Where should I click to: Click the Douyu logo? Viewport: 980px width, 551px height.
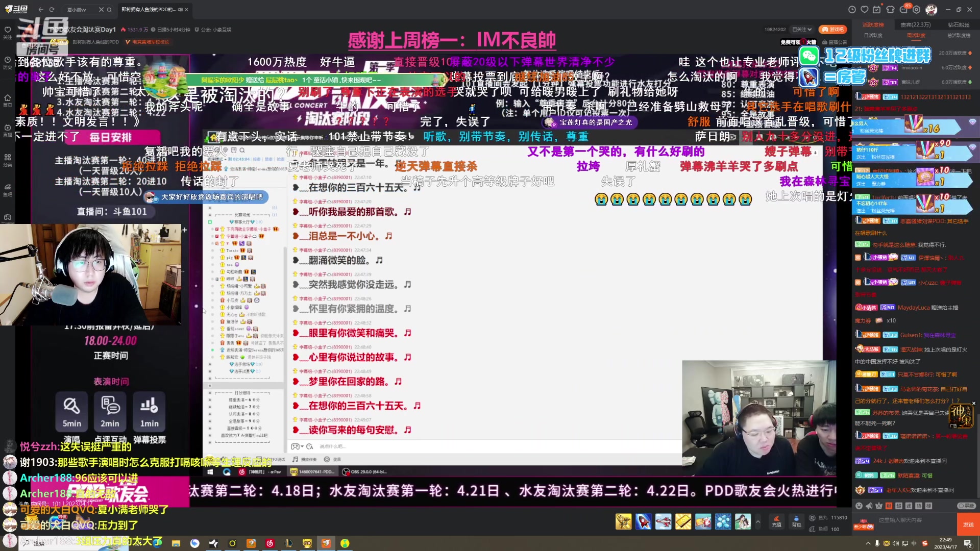(16, 9)
